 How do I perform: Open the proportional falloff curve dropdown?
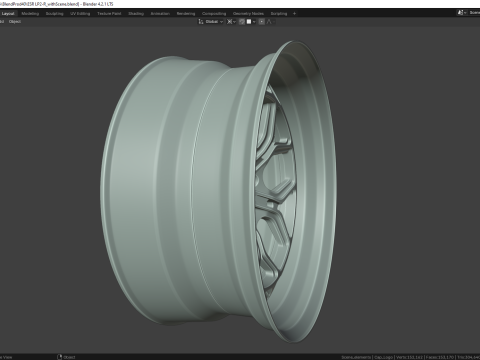271,22
